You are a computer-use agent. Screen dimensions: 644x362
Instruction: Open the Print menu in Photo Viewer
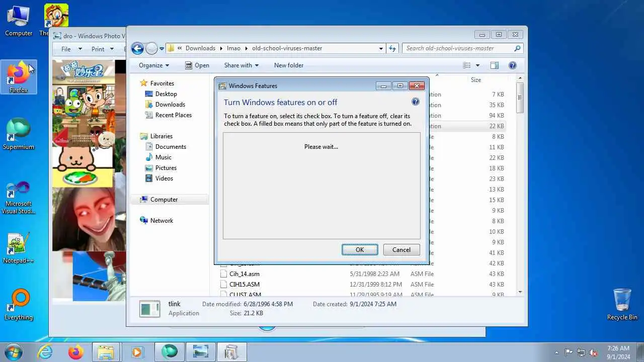(103, 49)
